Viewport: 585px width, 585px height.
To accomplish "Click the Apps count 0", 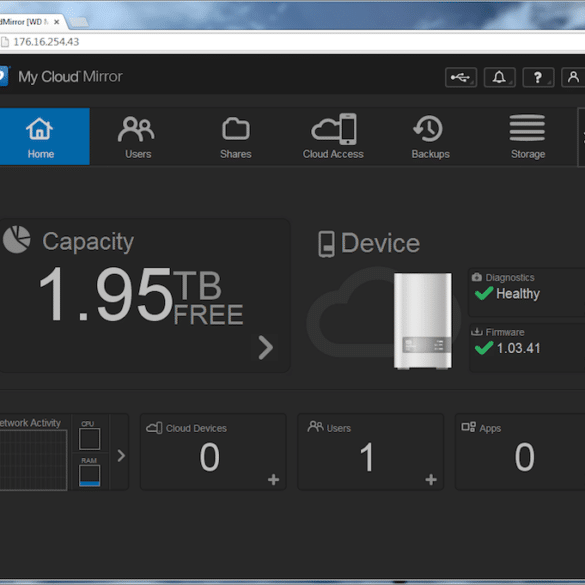I will pos(524,457).
